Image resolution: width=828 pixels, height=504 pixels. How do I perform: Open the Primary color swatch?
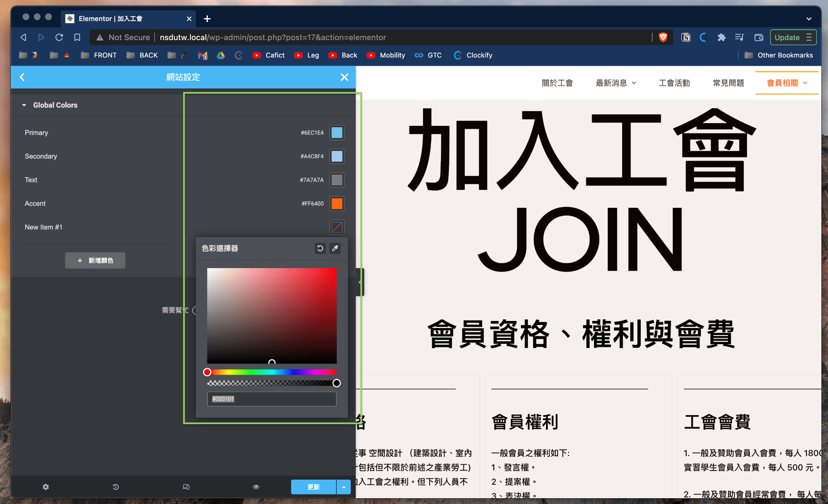coord(337,133)
